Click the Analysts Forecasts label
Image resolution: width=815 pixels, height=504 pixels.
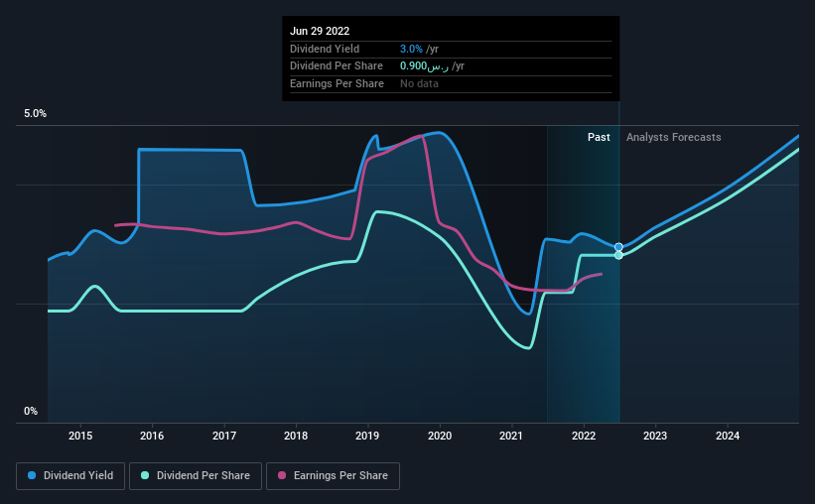[x=674, y=137]
